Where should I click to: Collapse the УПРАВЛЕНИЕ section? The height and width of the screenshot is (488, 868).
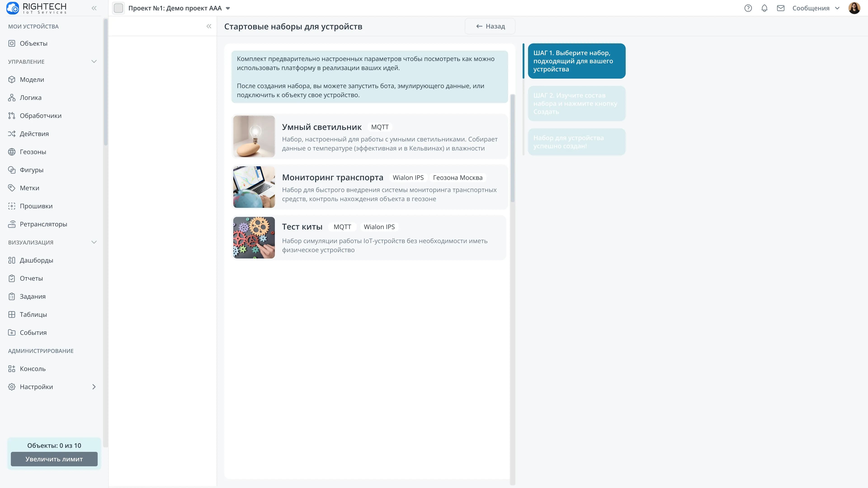(94, 62)
